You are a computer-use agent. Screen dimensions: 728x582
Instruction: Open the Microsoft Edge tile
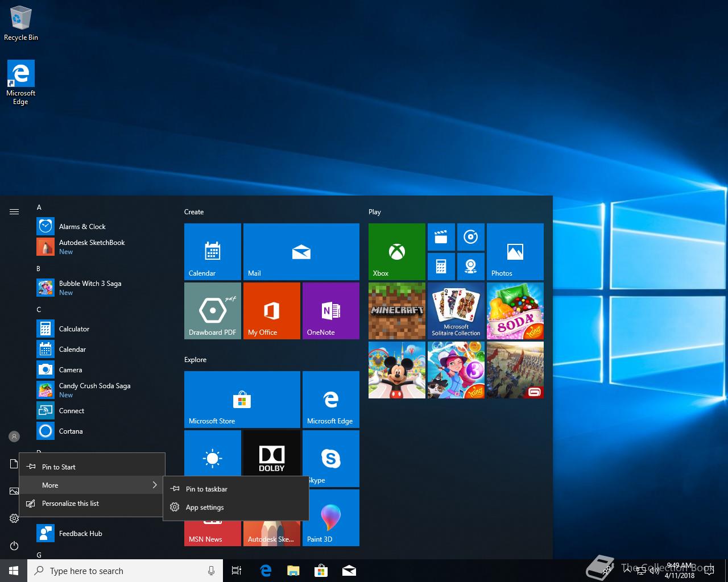click(x=331, y=400)
